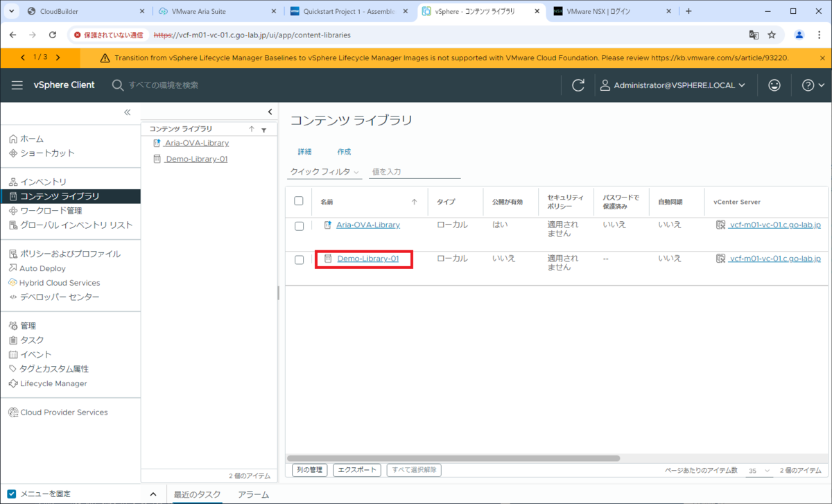832x504 pixels.
Task: Reload the page in browser
Action: [x=53, y=35]
